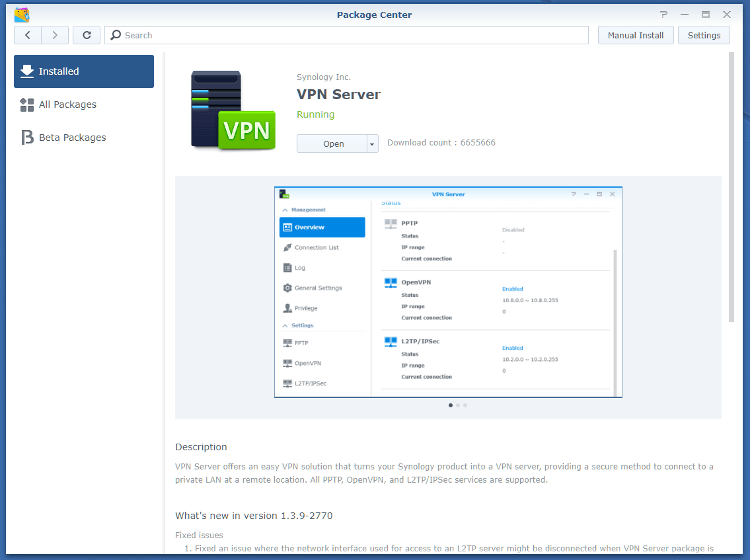Maximize the Package Center window
Screen dimensions: 750x560
pyautogui.click(x=706, y=14)
